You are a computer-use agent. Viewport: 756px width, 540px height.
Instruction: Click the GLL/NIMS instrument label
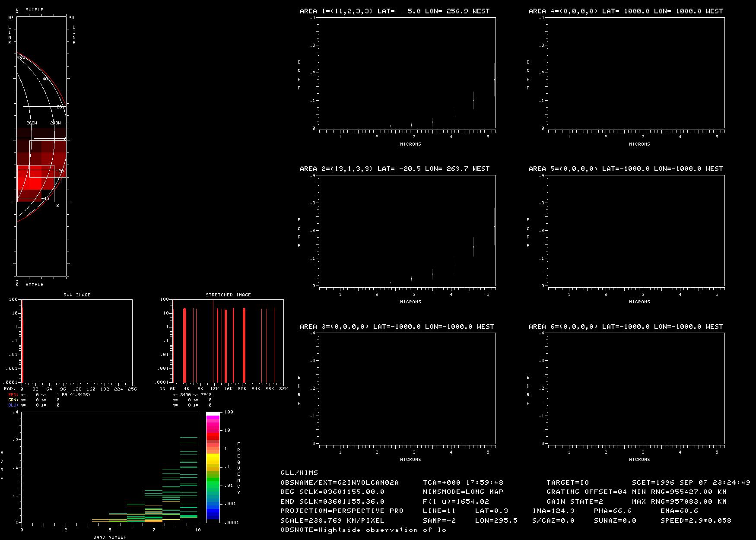(299, 473)
